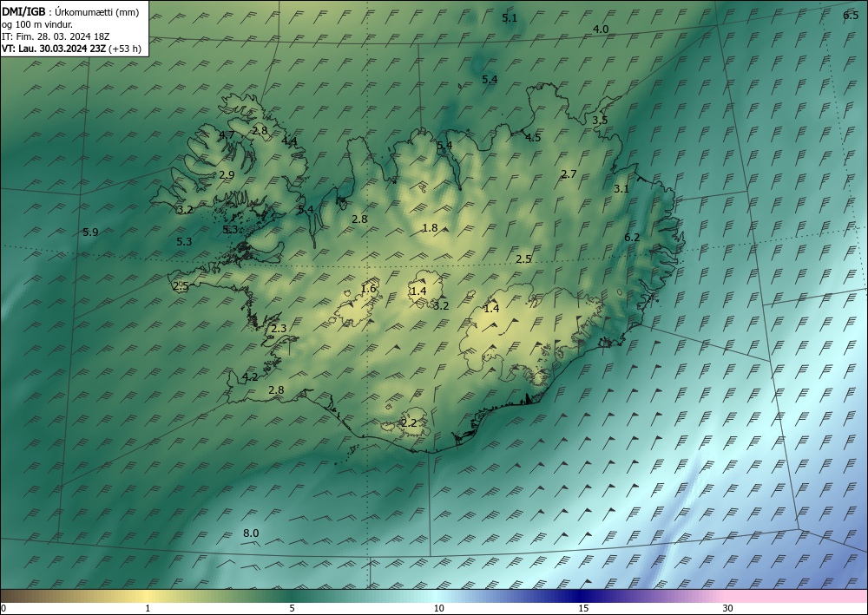Viewport: 868px width, 615px height.
Task: Click the '(+53 h)' forecast offset
Action: tap(125, 49)
